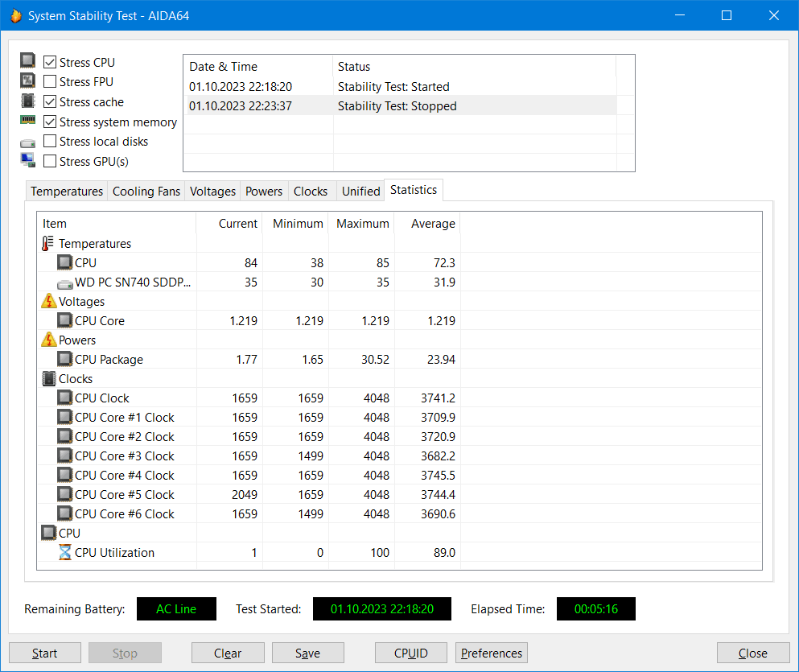This screenshot has height=672, width=799.
Task: Click the greyed-out Stop button
Action: (x=125, y=653)
